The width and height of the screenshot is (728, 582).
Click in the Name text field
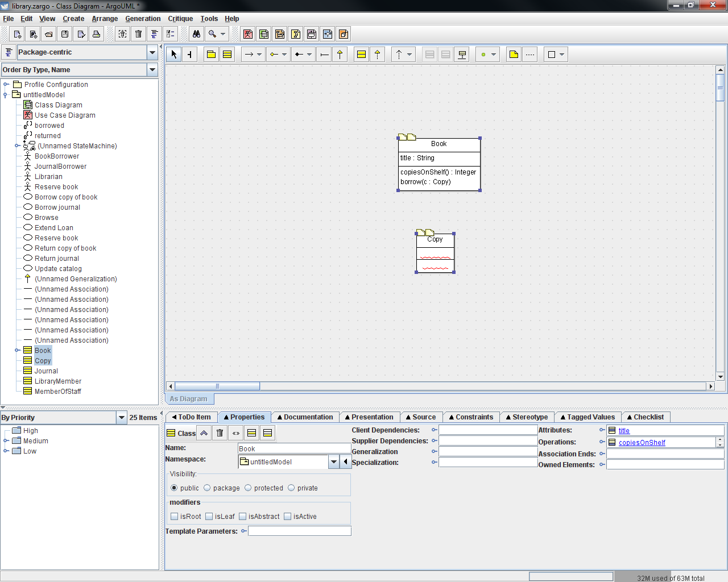(294, 448)
